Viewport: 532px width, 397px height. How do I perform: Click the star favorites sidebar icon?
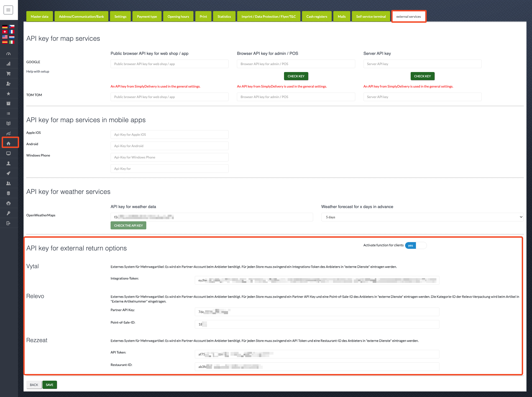tap(8, 94)
